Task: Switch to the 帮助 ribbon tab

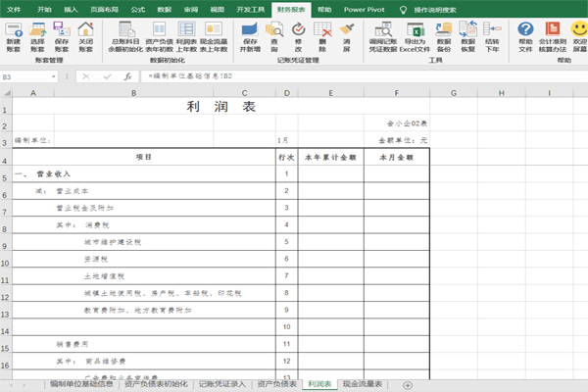Action: tap(324, 10)
